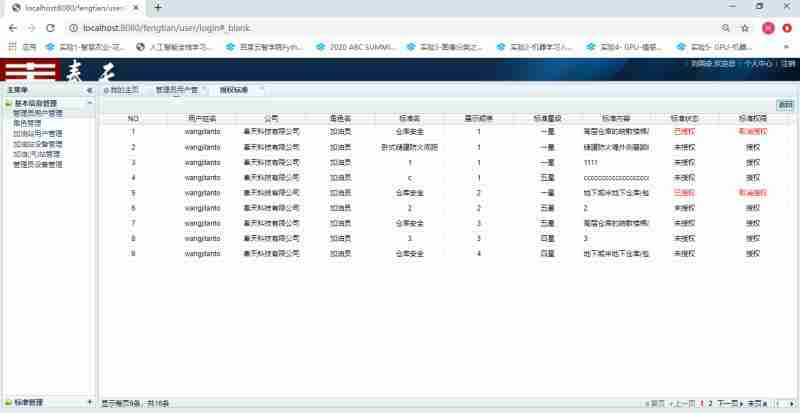The width and height of the screenshot is (800, 413).
Task: Open the 应用 apps bookmark icon
Action: pyautogui.click(x=22, y=47)
